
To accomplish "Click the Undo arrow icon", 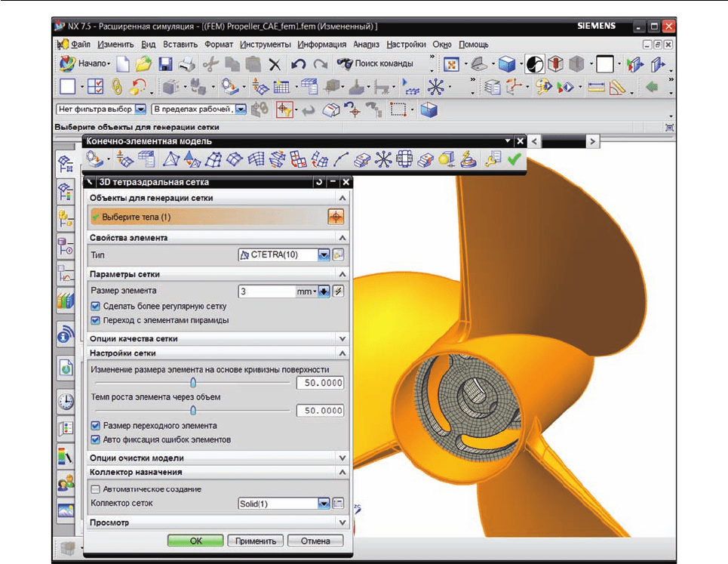I will (x=298, y=64).
